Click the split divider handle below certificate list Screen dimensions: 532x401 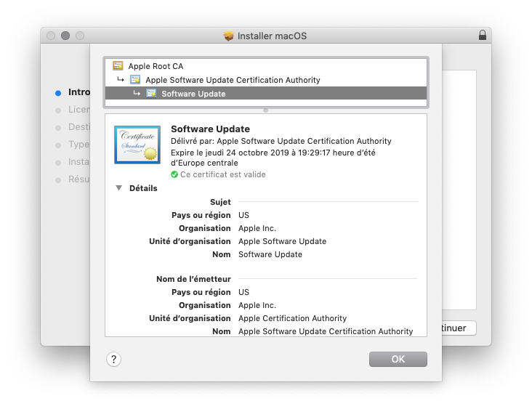tap(266, 110)
